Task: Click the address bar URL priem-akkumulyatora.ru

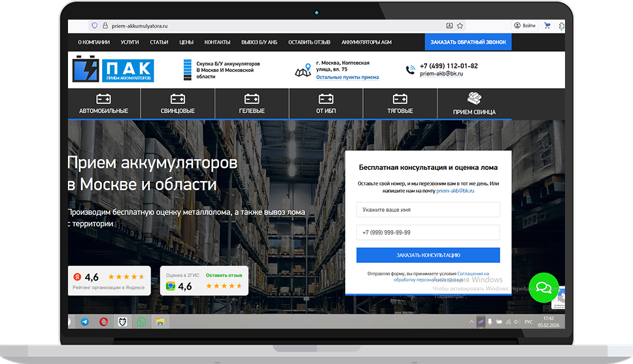Action: 140,26
